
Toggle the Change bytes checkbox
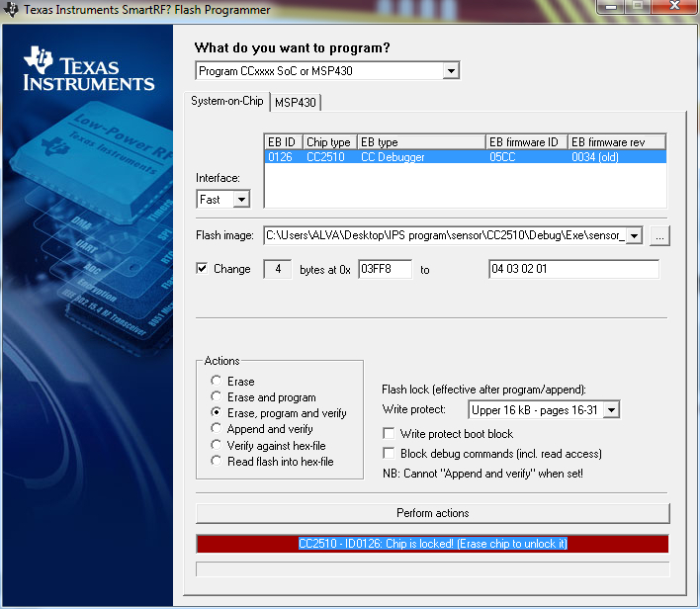click(202, 268)
